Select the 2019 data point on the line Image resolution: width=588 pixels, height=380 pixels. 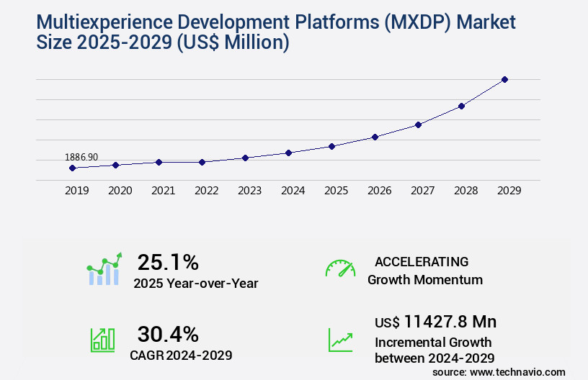pyautogui.click(x=72, y=168)
